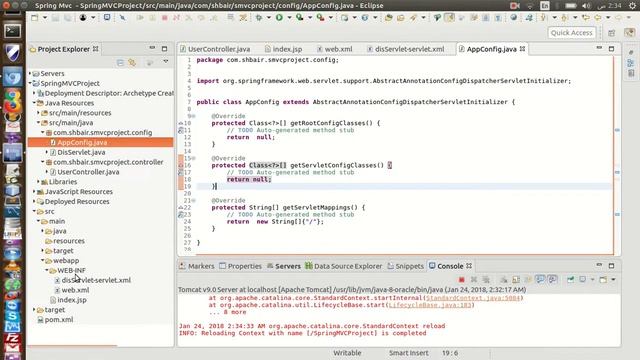Switch to web.xml editor tab
This screenshot has width=640, height=360.
(335, 49)
